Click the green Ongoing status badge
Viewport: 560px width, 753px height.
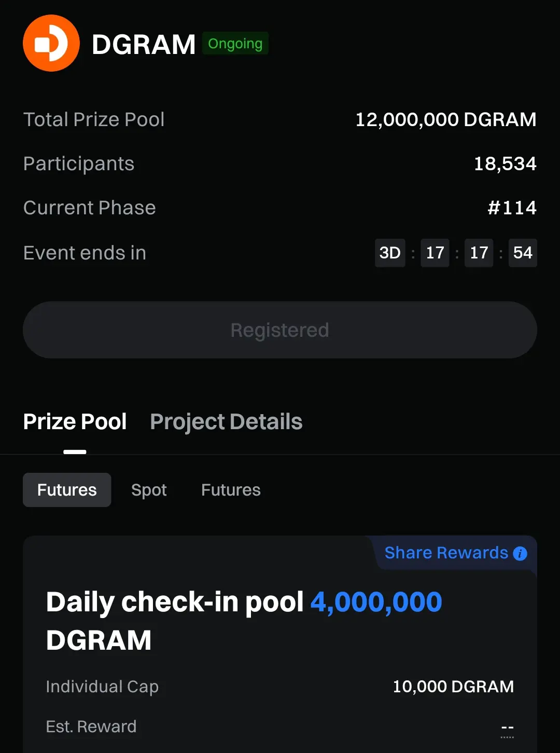235,44
